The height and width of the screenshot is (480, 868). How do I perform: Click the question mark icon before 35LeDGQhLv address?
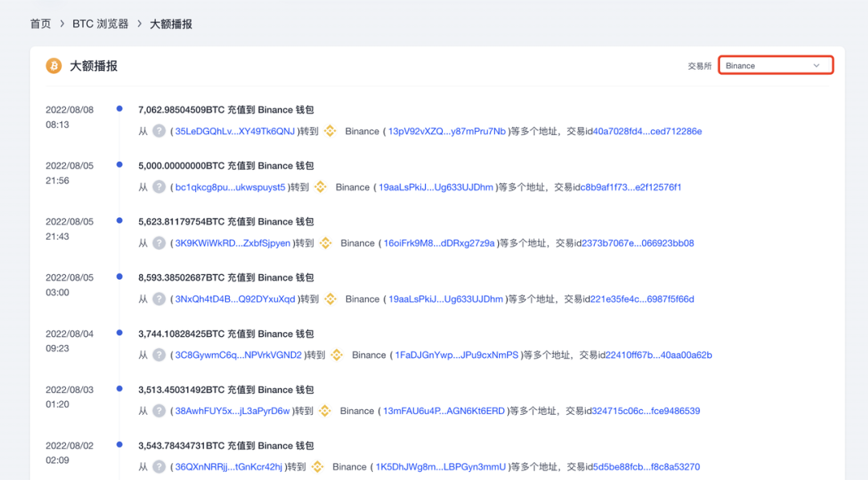coord(159,131)
